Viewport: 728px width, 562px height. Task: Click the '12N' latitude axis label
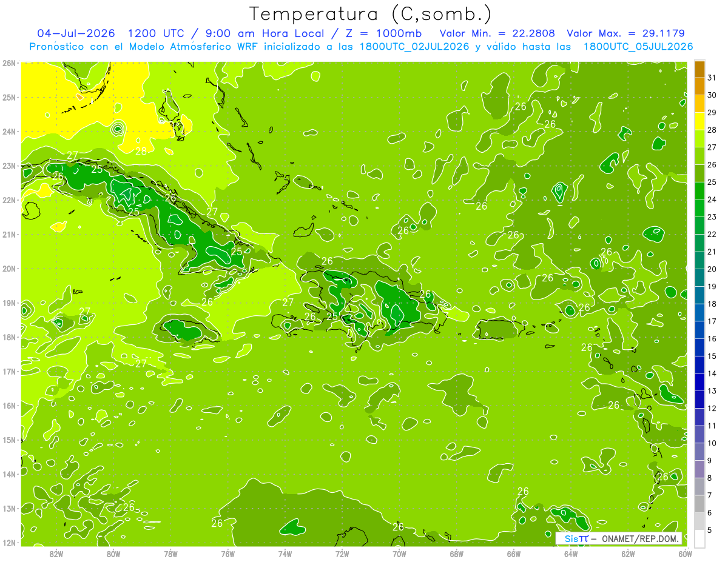click(x=8, y=543)
